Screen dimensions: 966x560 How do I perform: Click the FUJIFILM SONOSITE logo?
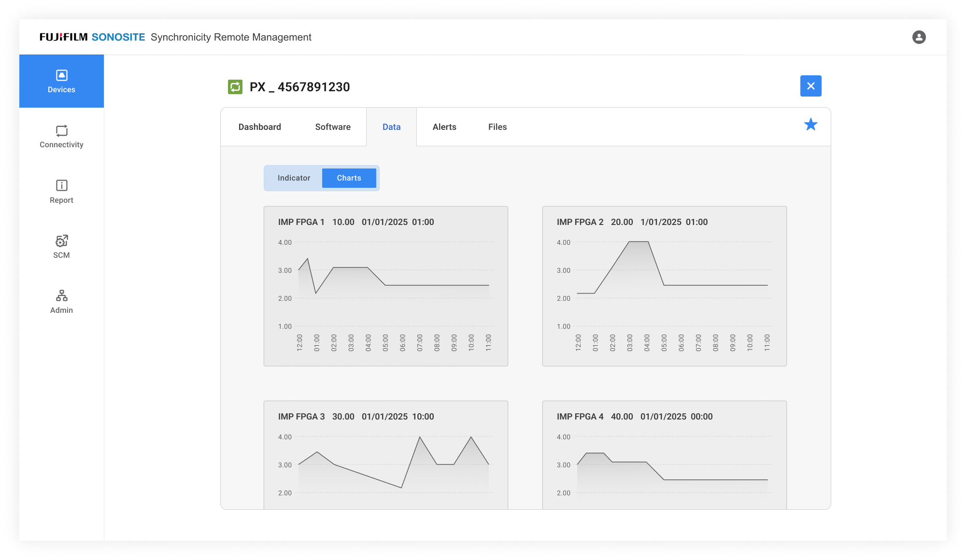[x=92, y=37]
